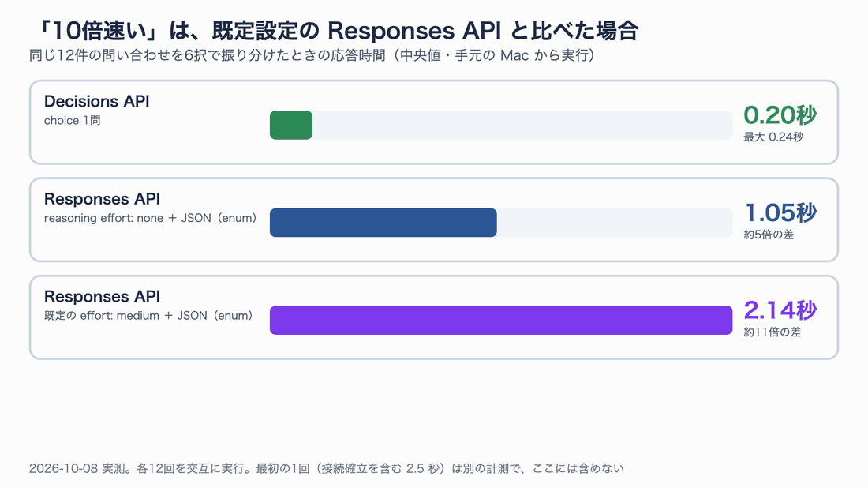Click the subtitle starting 同じ12件の問い合わせ
The width and height of the screenshot is (868, 488).
[x=312, y=55]
